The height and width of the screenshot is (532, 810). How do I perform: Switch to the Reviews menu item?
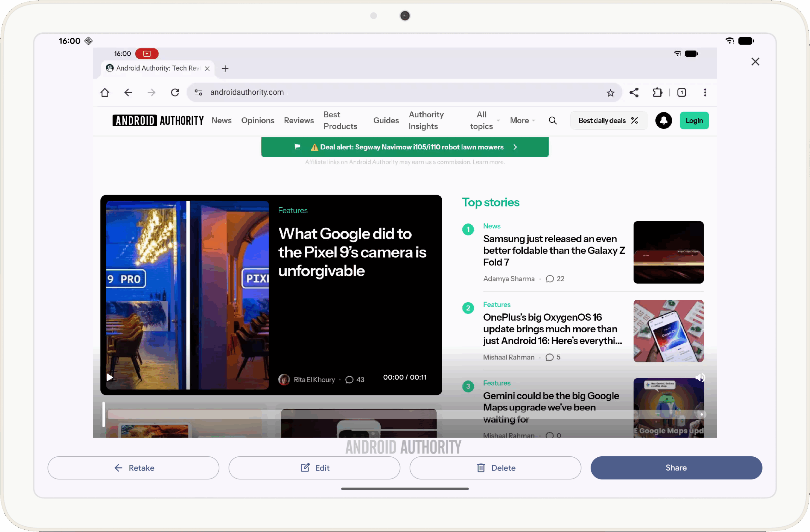click(x=298, y=120)
